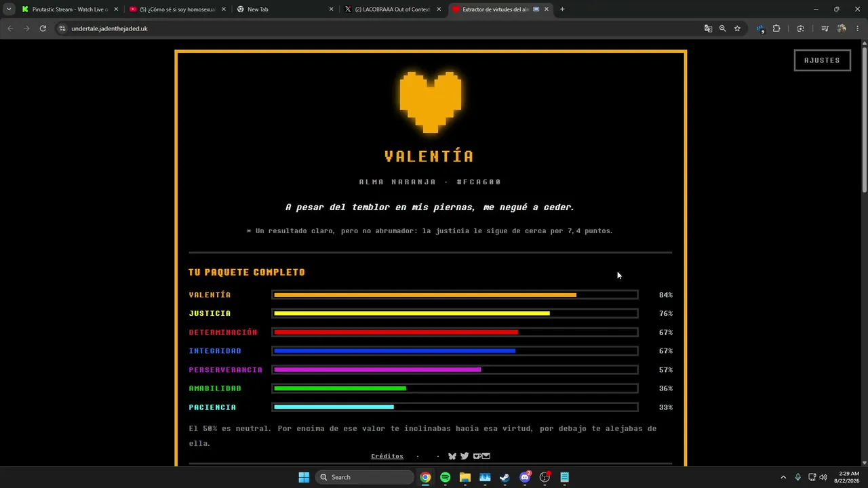Image resolution: width=868 pixels, height=488 pixels.
Task: Open the Créditos link
Action: (x=387, y=456)
